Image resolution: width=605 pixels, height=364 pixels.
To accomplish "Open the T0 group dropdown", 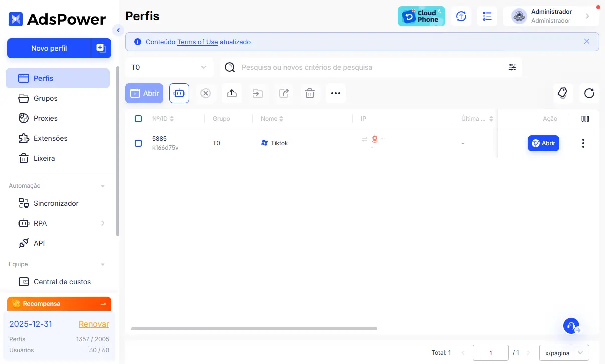I will point(169,67).
